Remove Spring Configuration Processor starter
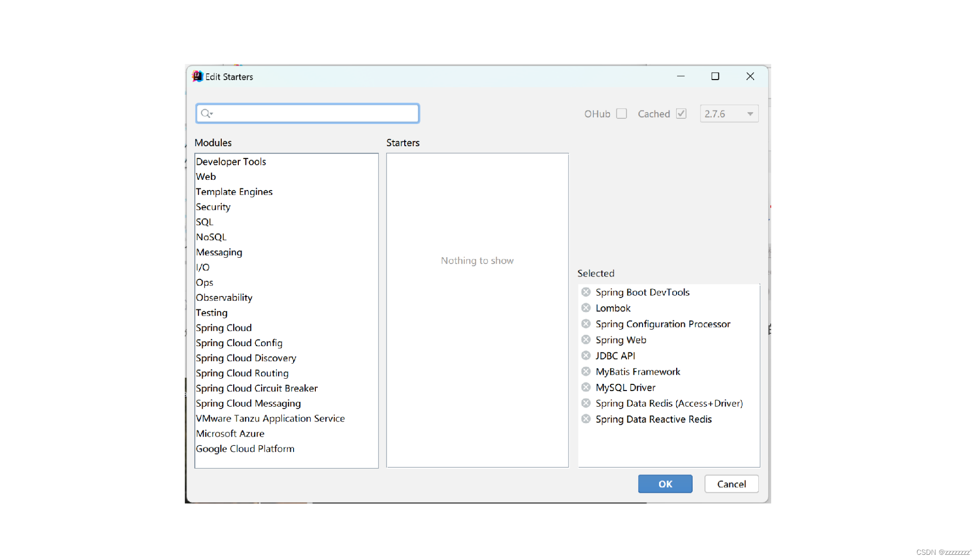The width and height of the screenshot is (979, 560). tap(586, 324)
